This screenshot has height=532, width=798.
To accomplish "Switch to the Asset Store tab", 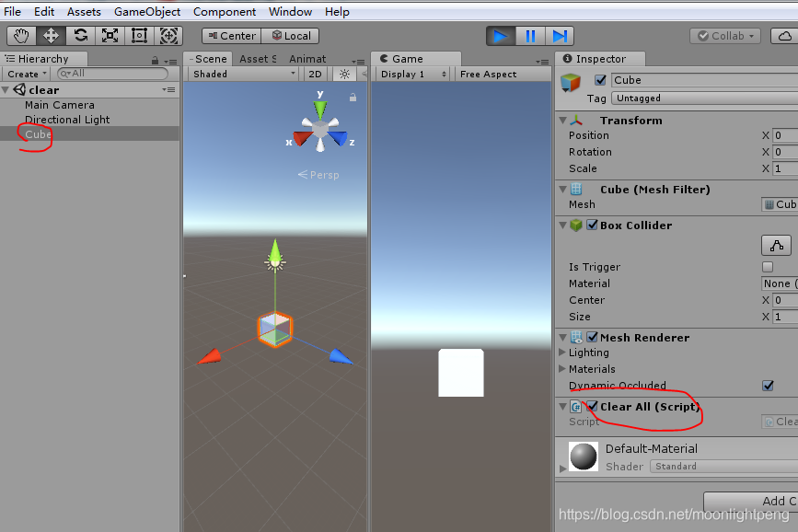I will [x=258, y=59].
